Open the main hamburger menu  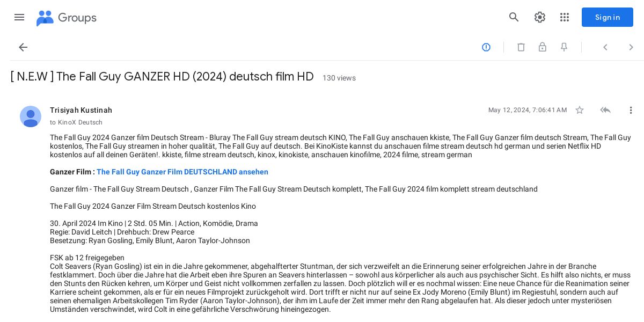19,17
